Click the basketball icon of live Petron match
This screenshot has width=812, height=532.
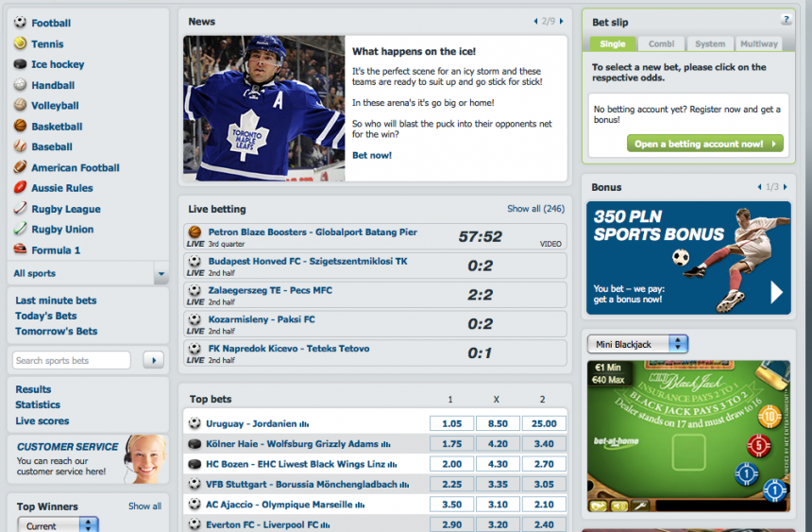(195, 232)
